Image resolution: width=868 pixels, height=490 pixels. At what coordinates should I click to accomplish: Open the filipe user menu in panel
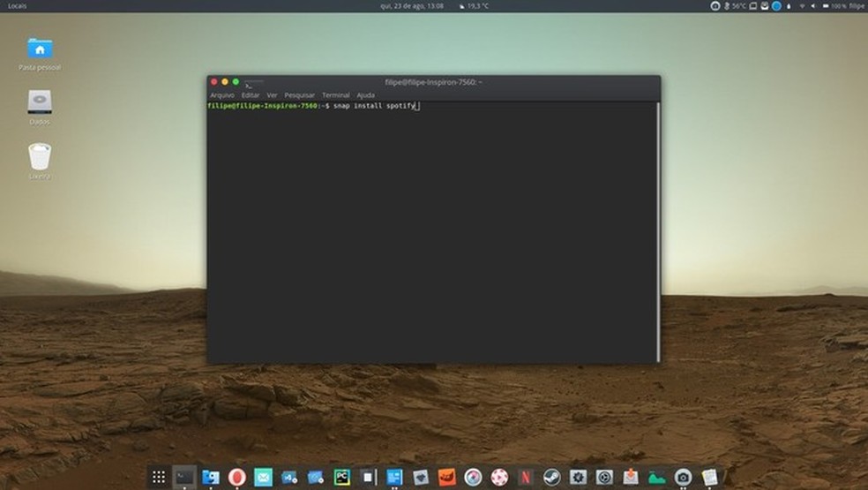(x=856, y=6)
